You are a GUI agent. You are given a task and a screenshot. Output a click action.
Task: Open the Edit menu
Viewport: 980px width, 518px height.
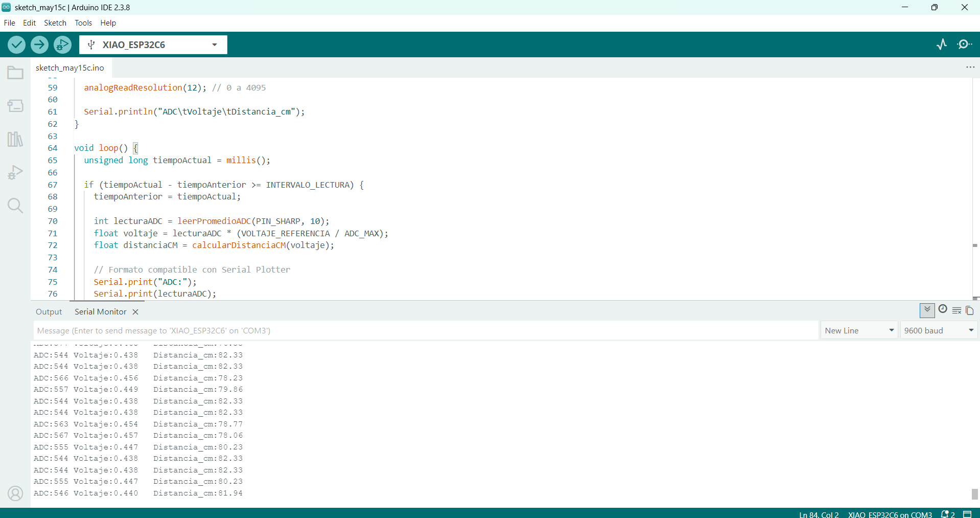29,23
